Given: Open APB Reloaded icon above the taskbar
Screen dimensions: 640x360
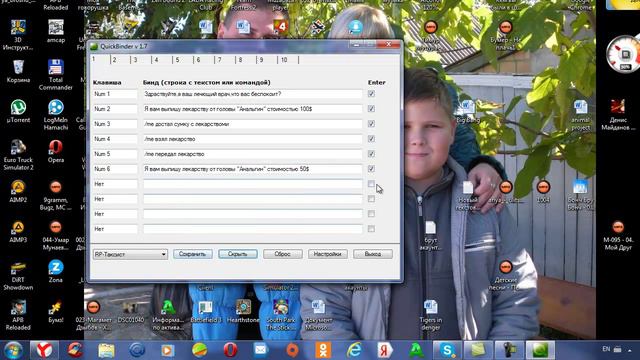Looking at the screenshot, I should [x=18, y=315].
